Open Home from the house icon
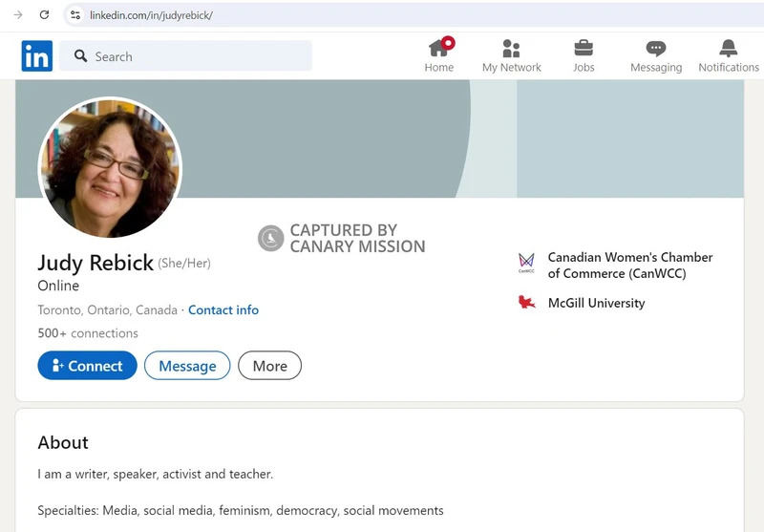Image resolution: width=764 pixels, height=532 pixels. (438, 48)
